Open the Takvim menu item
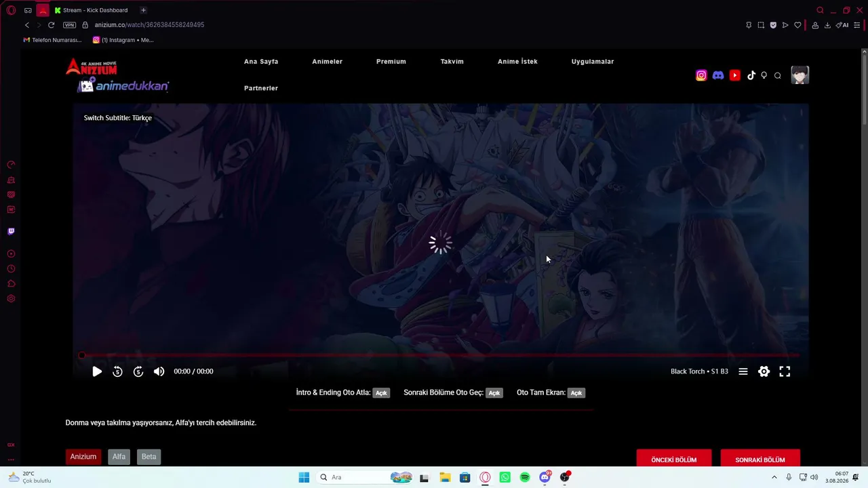 [452, 62]
